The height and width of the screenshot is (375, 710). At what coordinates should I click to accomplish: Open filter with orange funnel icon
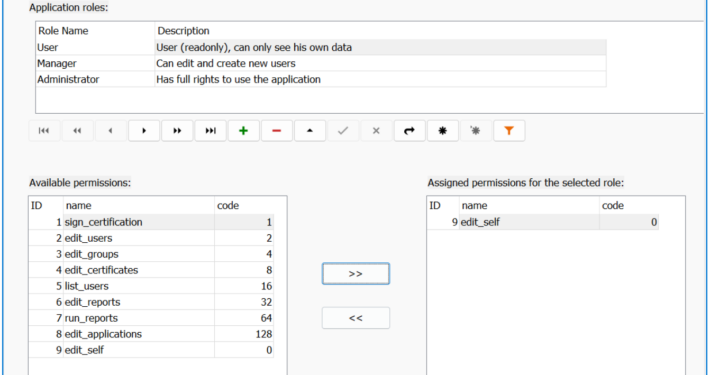509,131
